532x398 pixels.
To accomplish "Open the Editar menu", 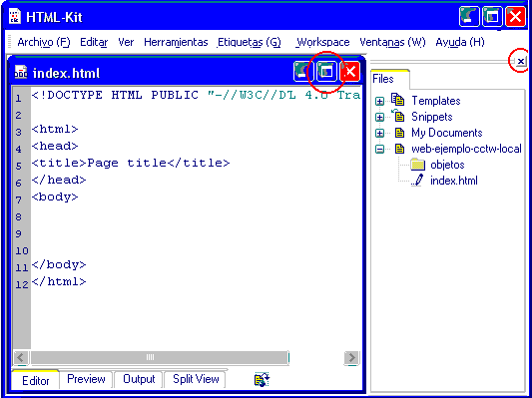I will click(94, 42).
